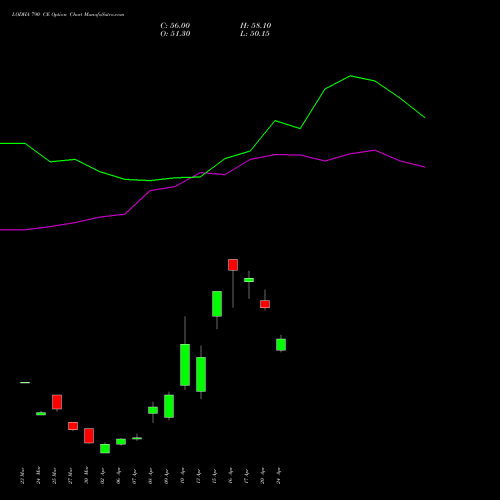
Task: Click the high value H: 58.10
Action: coord(255,26)
